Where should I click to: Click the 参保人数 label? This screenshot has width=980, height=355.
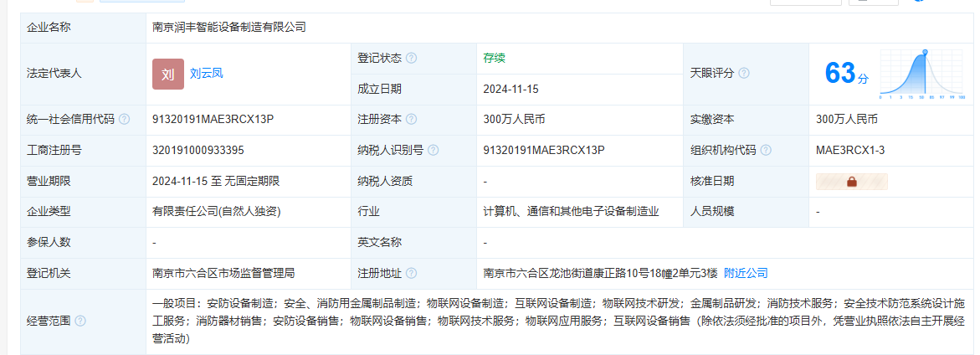49,243
